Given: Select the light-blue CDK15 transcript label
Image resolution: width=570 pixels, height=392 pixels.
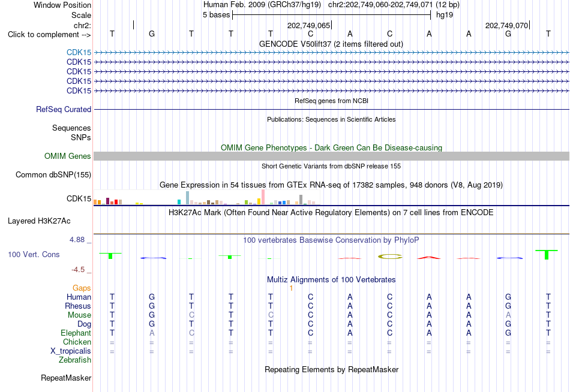Looking at the screenshot, I should pyautogui.click(x=79, y=52).
